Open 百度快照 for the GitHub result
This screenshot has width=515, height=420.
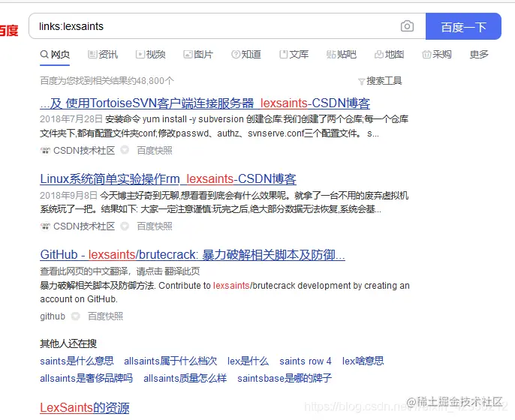(x=105, y=316)
